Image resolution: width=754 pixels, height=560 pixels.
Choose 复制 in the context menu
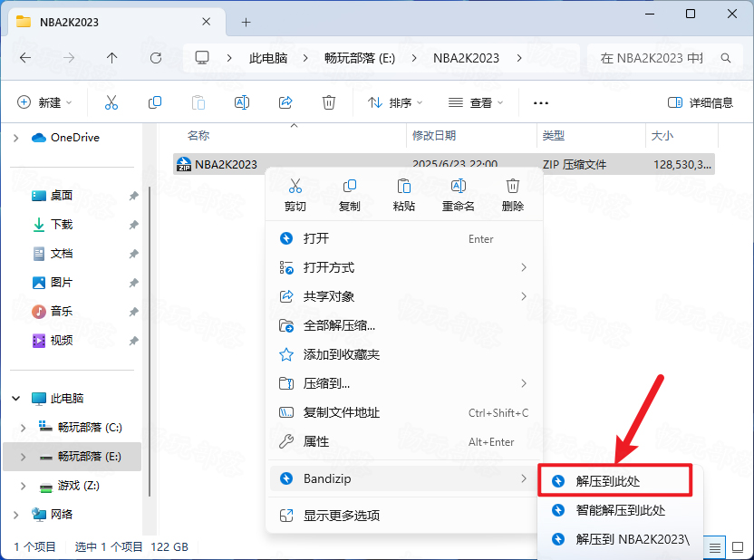coord(350,195)
